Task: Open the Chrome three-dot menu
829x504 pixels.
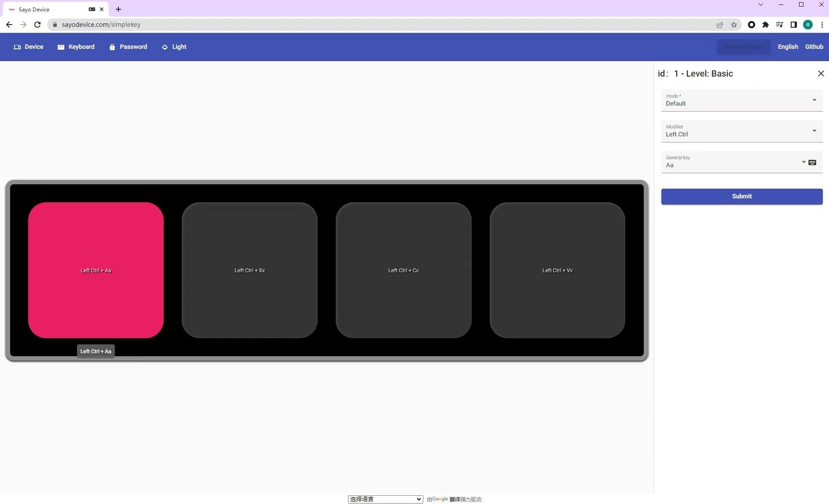Action: pyautogui.click(x=822, y=25)
